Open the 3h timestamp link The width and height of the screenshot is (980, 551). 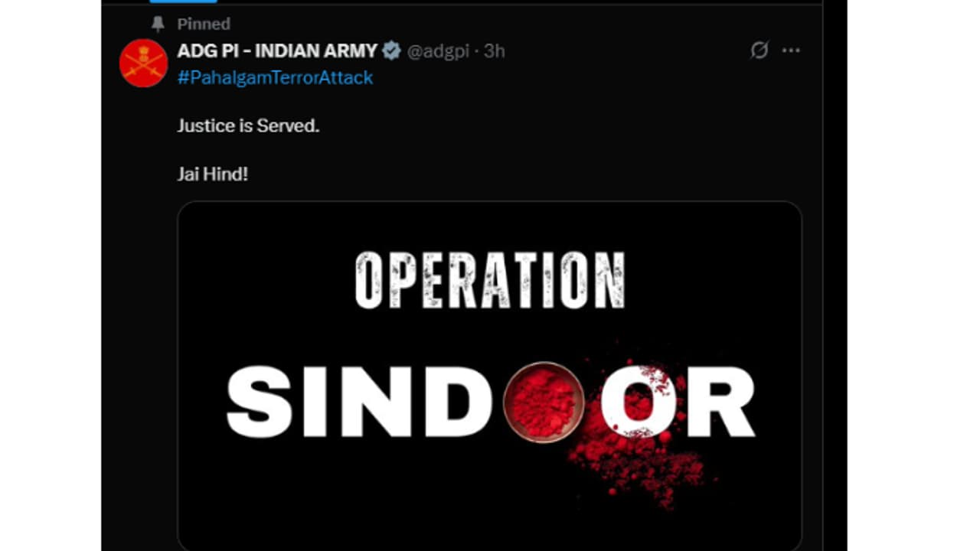click(495, 51)
